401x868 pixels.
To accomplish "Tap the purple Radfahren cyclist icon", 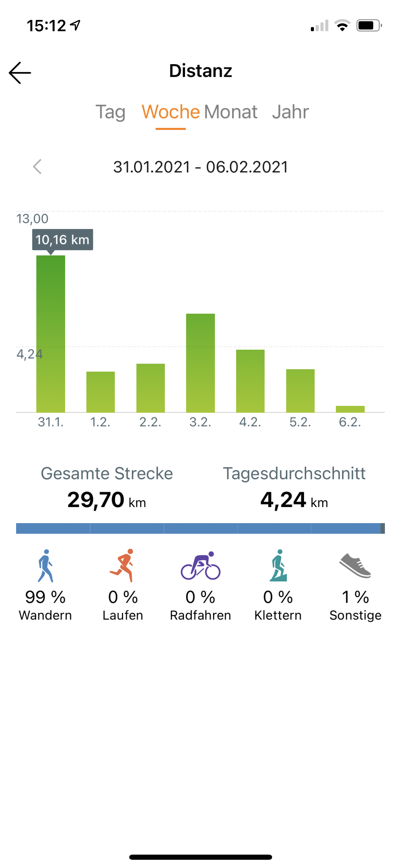I will tap(200, 566).
